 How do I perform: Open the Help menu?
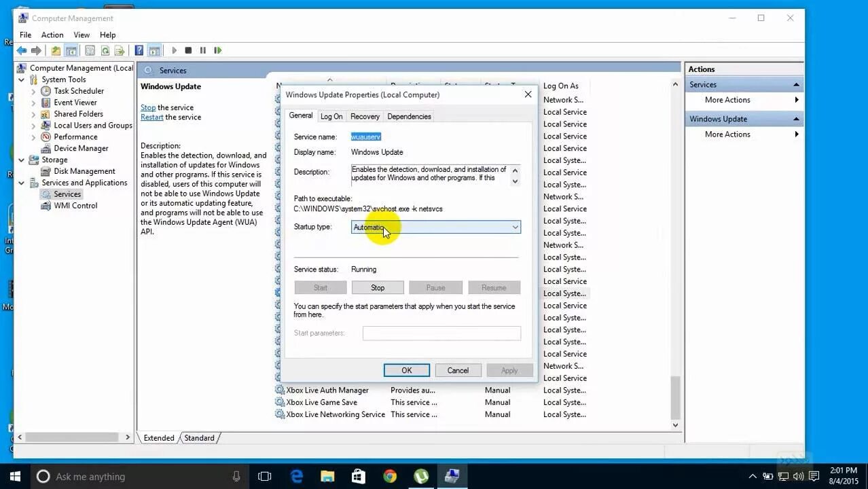click(x=108, y=35)
